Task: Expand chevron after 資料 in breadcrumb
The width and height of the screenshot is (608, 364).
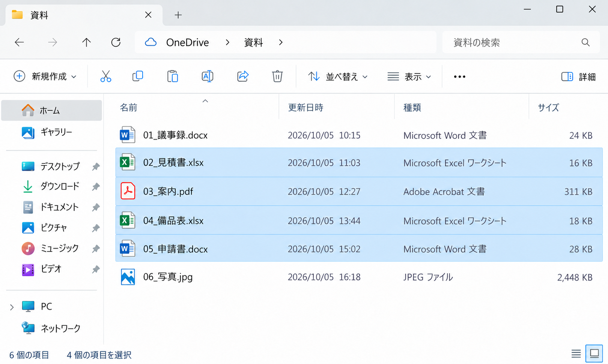Action: point(281,42)
